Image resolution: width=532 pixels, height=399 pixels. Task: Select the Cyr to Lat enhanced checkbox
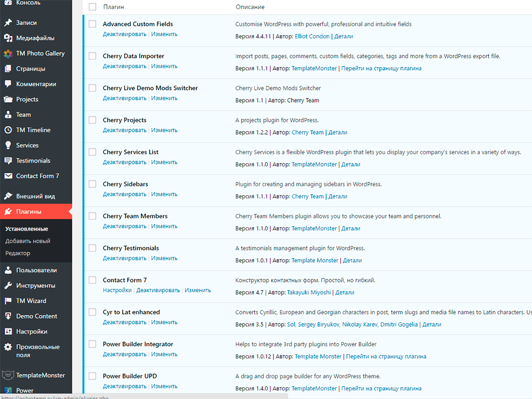92,312
